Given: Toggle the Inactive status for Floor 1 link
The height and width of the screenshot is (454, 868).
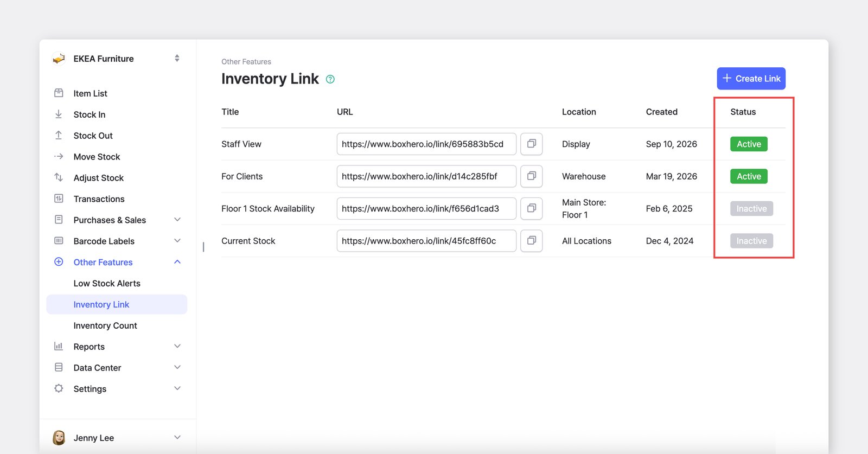Looking at the screenshot, I should [x=751, y=208].
